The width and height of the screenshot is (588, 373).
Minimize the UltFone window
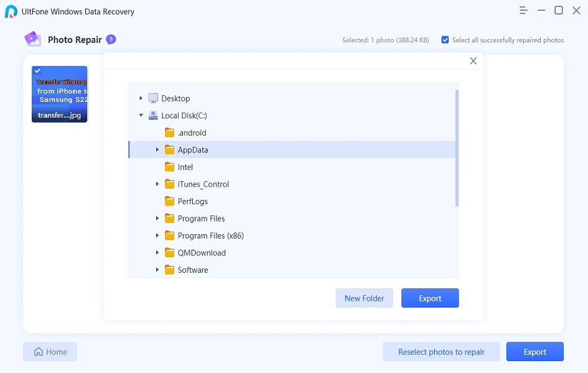(541, 11)
